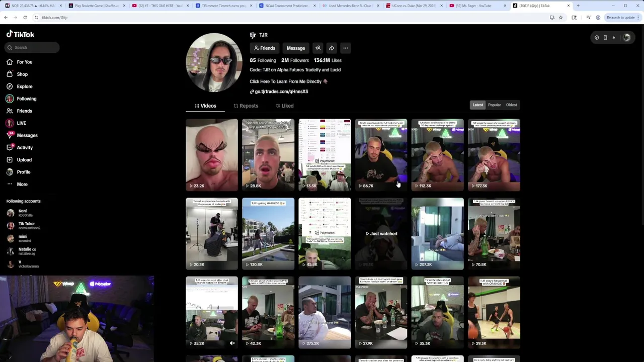Switch to Mr. Rager YouTube tab

coord(477,6)
